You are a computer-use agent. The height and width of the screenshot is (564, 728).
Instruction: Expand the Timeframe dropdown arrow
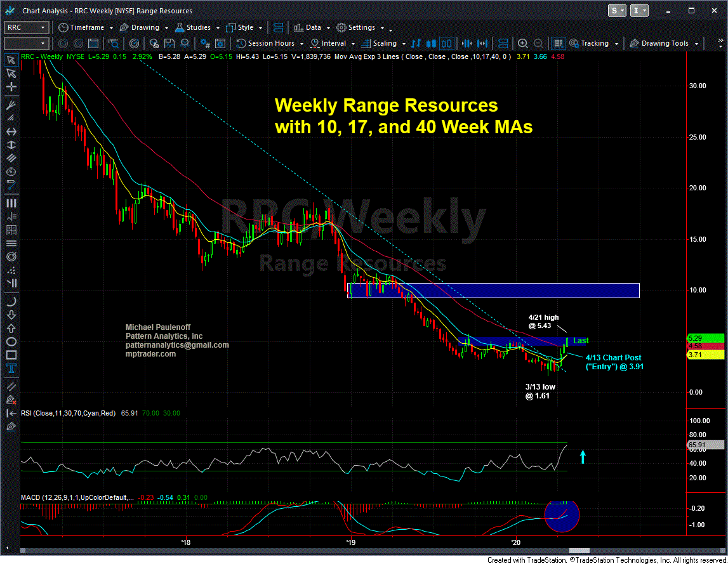pos(111,28)
